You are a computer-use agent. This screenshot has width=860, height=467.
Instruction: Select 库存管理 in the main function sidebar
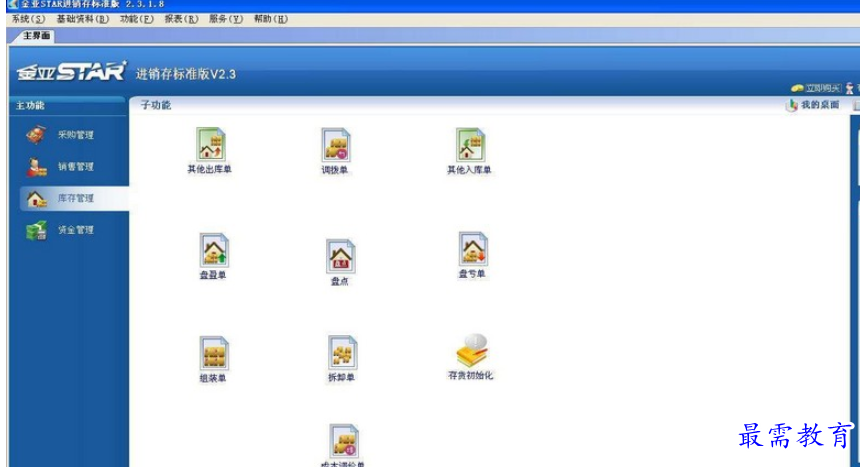74,199
